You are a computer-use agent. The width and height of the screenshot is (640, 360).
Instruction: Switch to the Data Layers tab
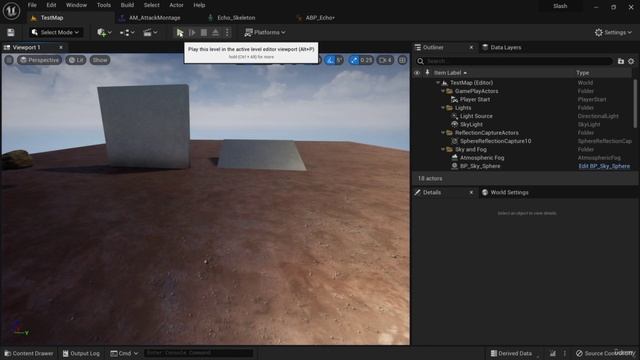505,48
